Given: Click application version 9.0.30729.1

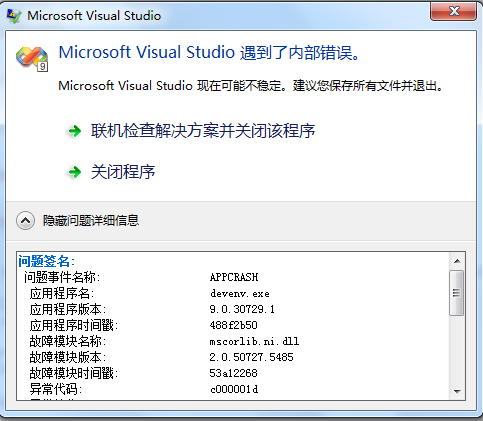Looking at the screenshot, I should point(242,309).
